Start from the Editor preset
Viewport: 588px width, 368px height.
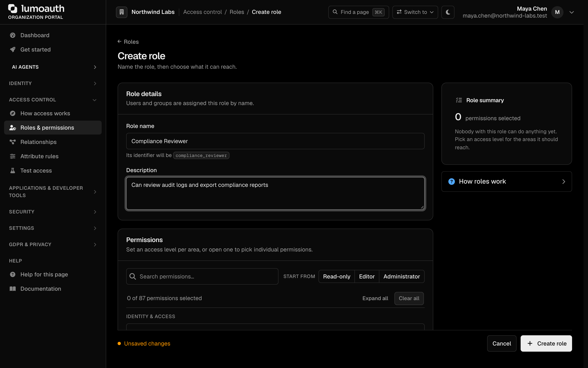tap(367, 276)
